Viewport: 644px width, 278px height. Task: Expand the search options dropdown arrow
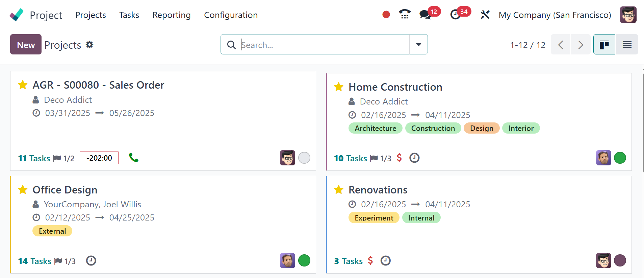pos(418,44)
